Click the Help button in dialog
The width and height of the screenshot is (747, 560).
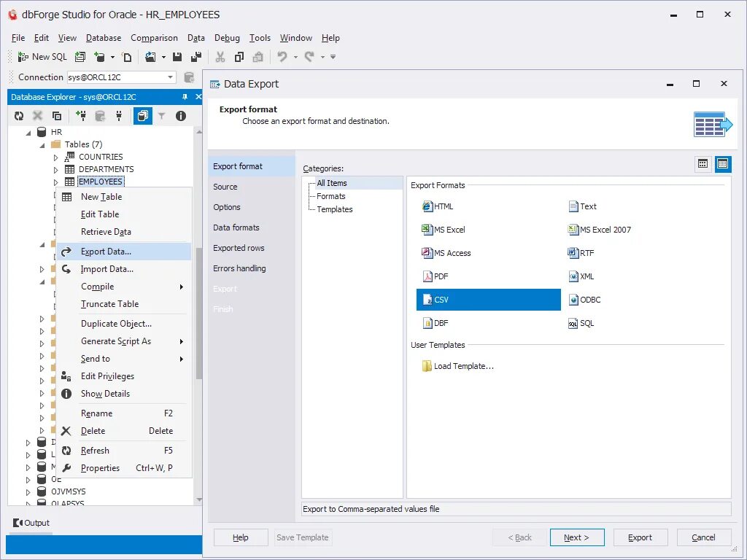pos(241,537)
